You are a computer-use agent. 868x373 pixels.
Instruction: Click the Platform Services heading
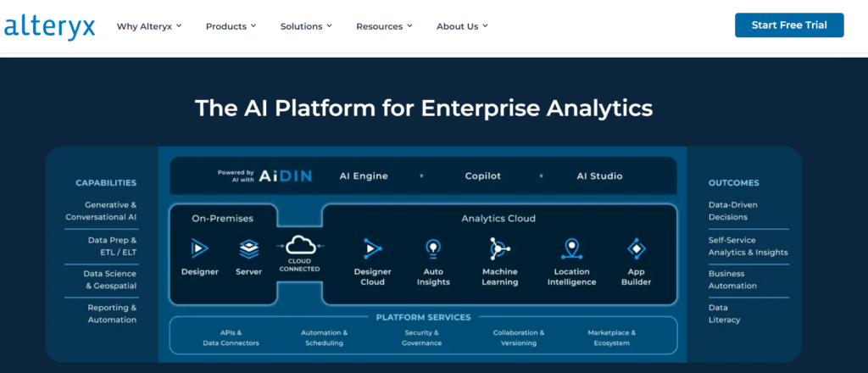tap(423, 318)
